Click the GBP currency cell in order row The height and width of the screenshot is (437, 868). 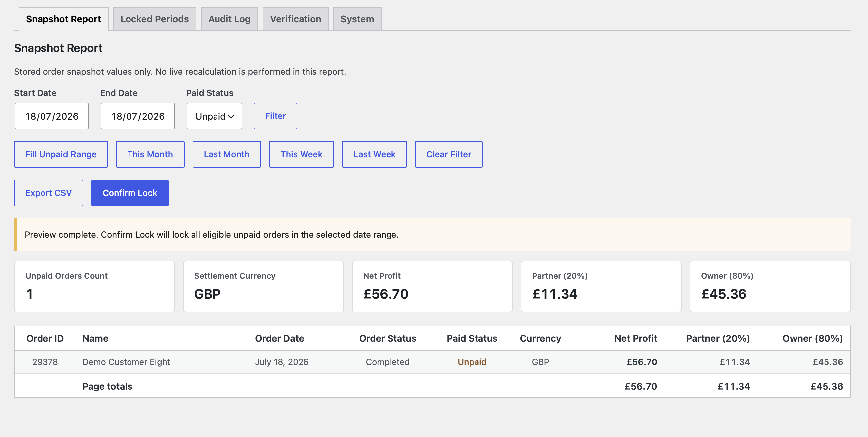click(540, 362)
